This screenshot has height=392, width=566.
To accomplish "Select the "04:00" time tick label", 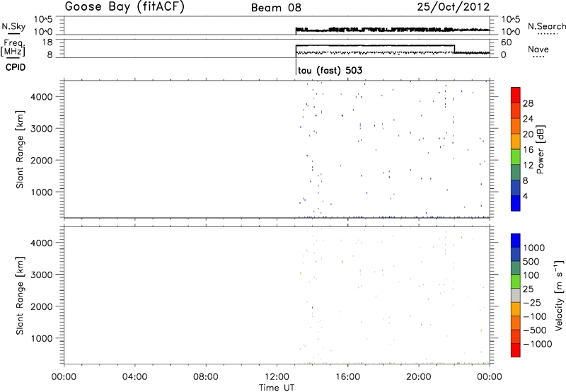I will click(134, 377).
